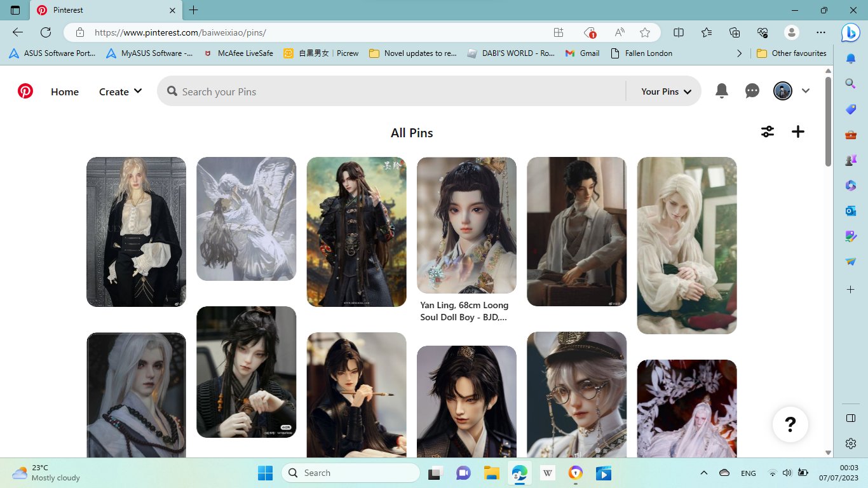
Task: Go to Home in Pinterest header
Action: point(65,91)
